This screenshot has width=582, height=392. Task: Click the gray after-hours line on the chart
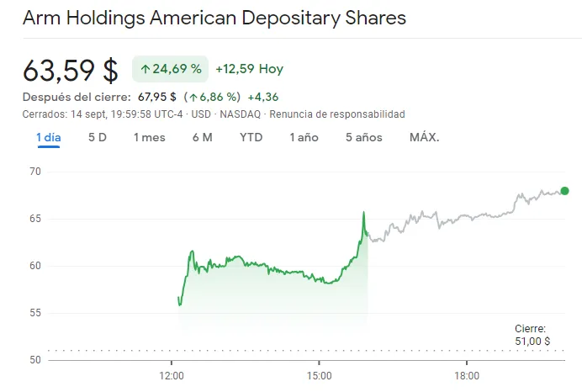coord(454,220)
